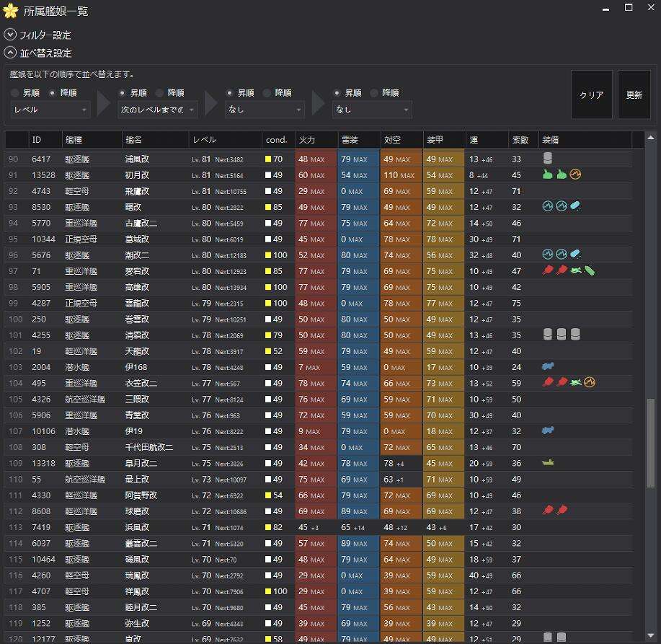Screen dimensions: 661x644
Task: Sort by the ID column header
Action: pos(45,140)
